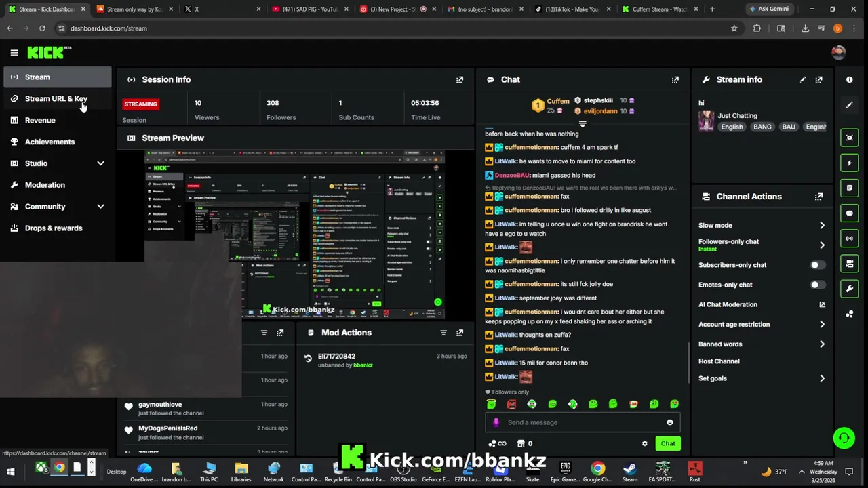Open AI Chat Moderation external link icon
The height and width of the screenshot is (488, 868).
point(822,304)
